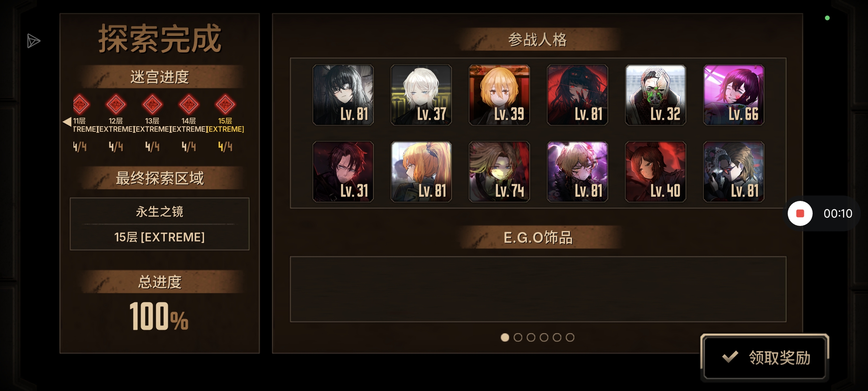Switch to the third page indicator dot

(x=531, y=337)
